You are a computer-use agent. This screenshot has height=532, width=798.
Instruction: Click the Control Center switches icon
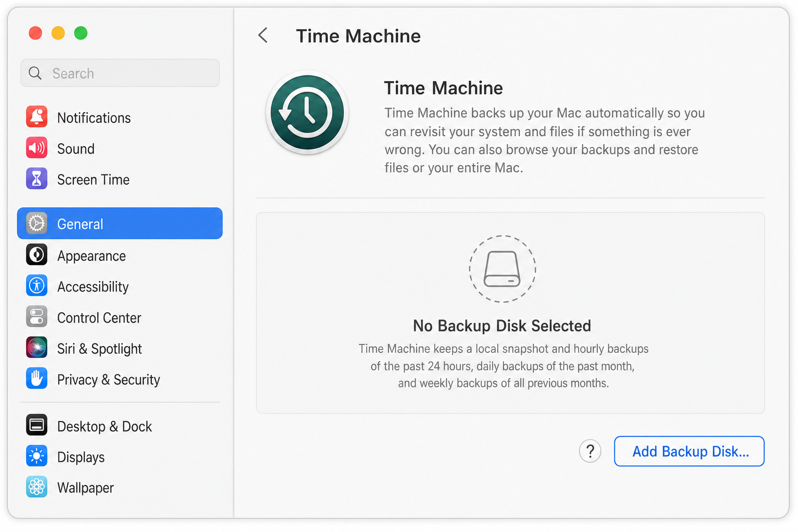point(36,317)
